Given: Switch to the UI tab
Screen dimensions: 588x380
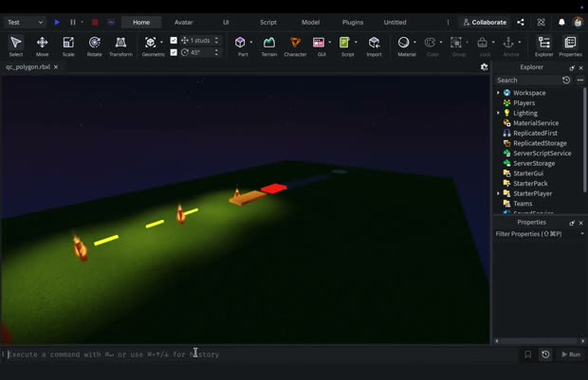Looking at the screenshot, I should 226,22.
